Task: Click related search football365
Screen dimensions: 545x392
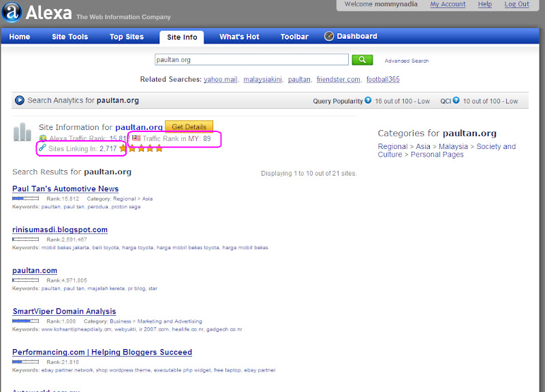Action: [x=383, y=80]
